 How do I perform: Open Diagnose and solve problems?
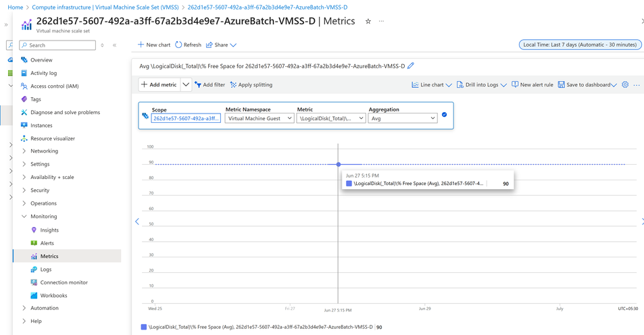[65, 113]
